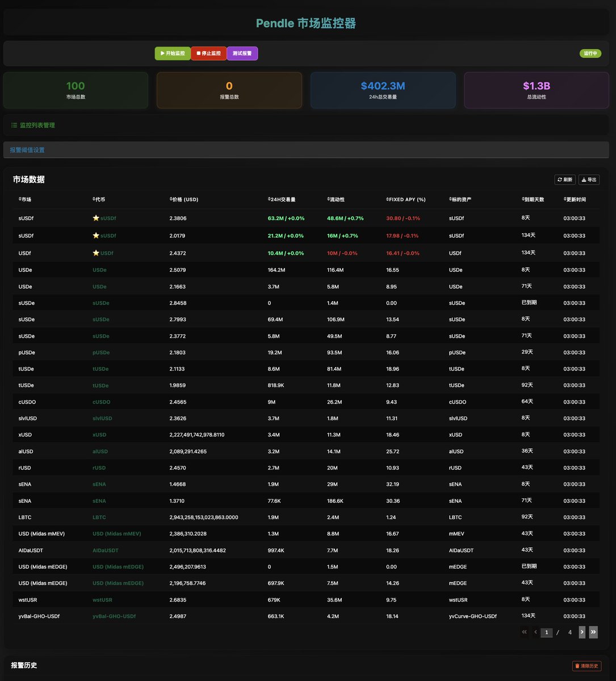Click the $402.3M 24h总交易量 card
The width and height of the screenshot is (616, 681).
tap(383, 90)
